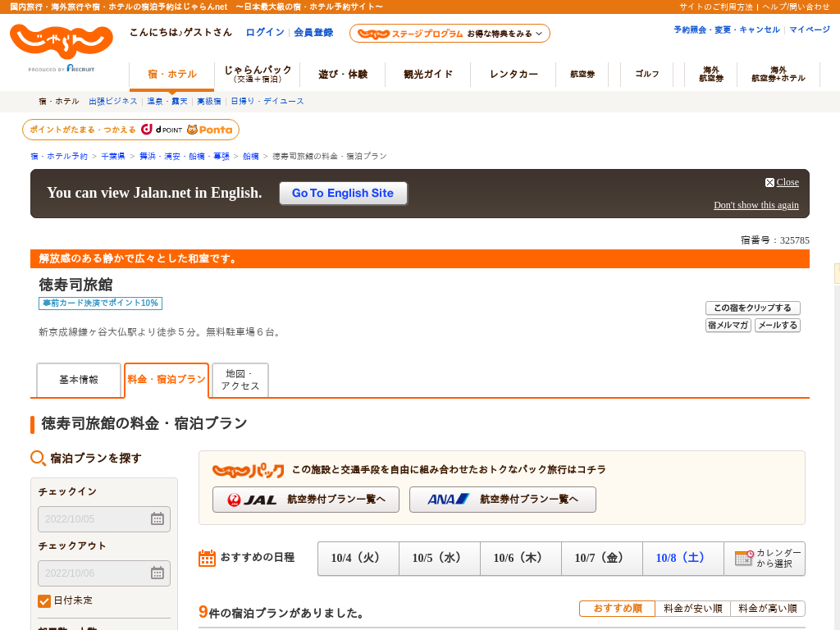Open the 遊び・体験 navigation tab

tap(343, 74)
